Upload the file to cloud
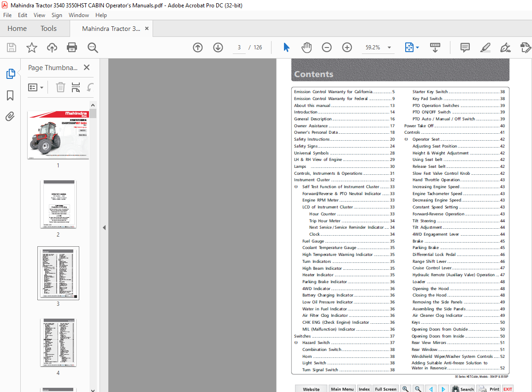532x392 pixels. click(x=52, y=48)
